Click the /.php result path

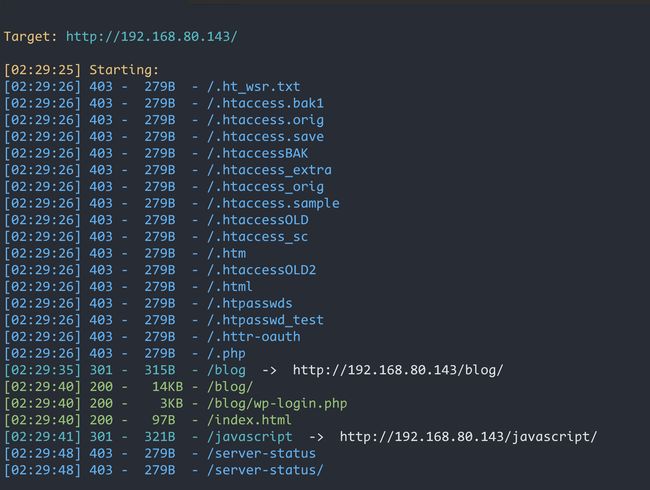226,354
